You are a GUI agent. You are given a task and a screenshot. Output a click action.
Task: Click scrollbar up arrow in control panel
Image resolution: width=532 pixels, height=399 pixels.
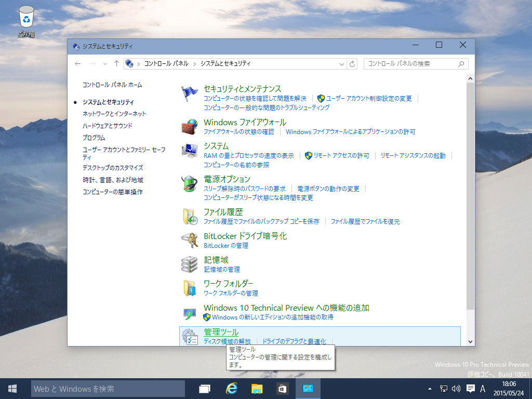point(470,78)
